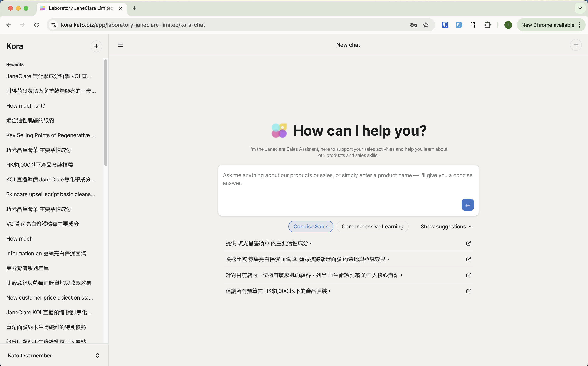Open the Chrome profile avatar
588x366 pixels.
[508, 25]
